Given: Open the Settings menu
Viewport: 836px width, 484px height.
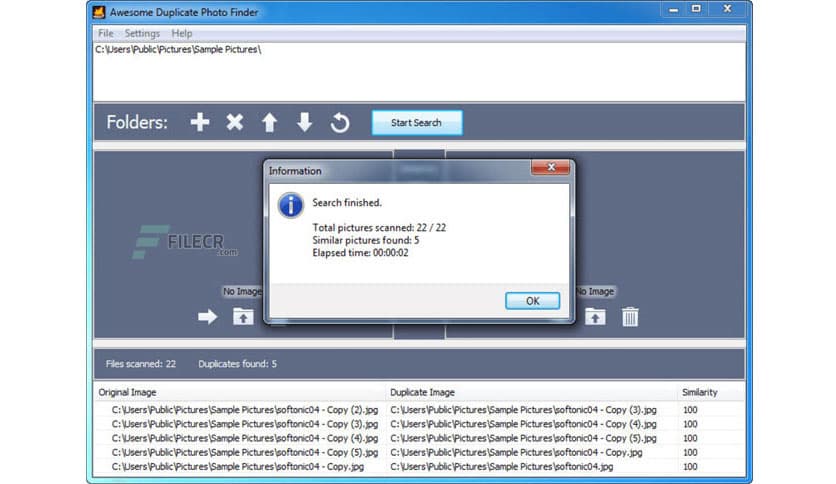Looking at the screenshot, I should click(142, 33).
